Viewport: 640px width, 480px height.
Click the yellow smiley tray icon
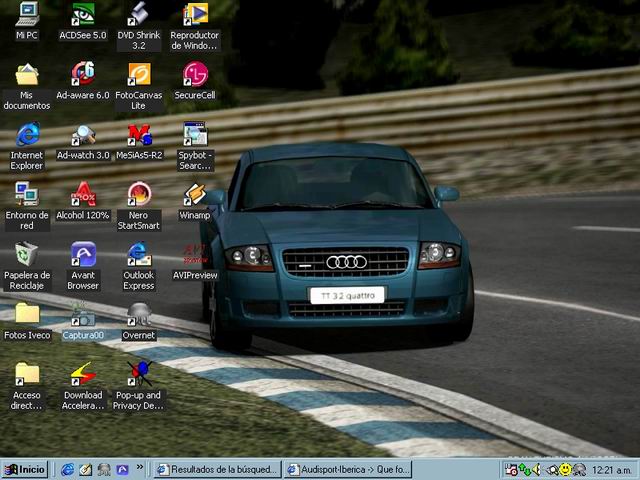click(x=565, y=470)
